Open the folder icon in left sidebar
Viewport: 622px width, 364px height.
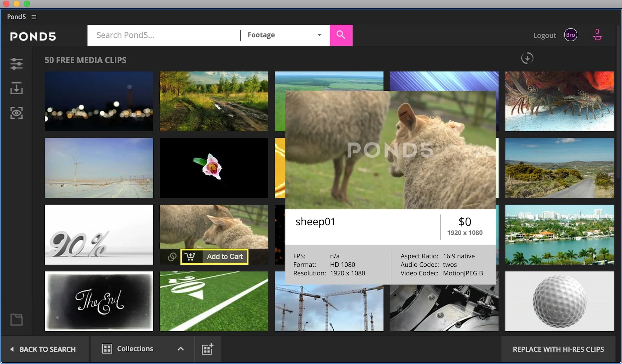[x=16, y=320]
